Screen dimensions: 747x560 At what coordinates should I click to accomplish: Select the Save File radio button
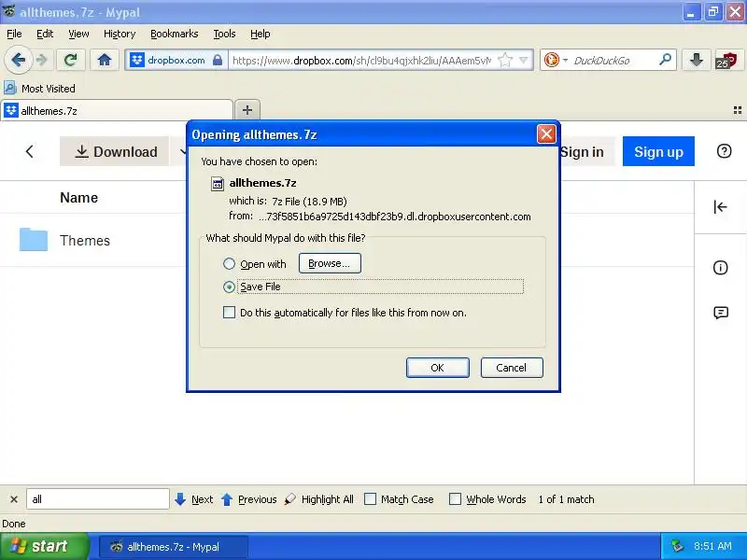pos(229,287)
